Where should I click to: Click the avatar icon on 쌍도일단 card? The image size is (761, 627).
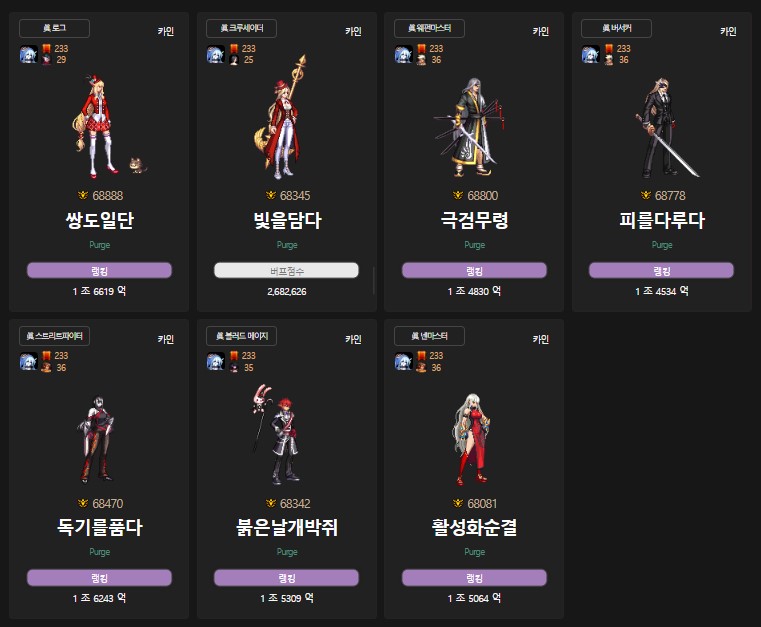(29, 54)
